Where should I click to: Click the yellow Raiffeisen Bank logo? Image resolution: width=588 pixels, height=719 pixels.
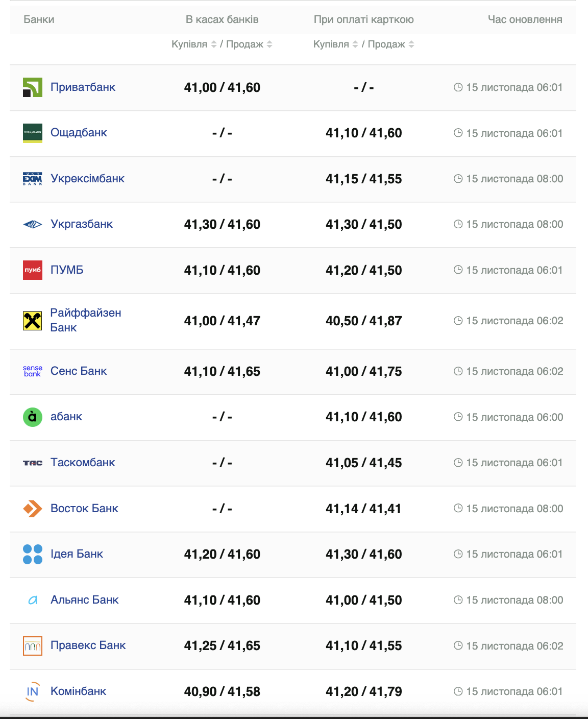[33, 321]
